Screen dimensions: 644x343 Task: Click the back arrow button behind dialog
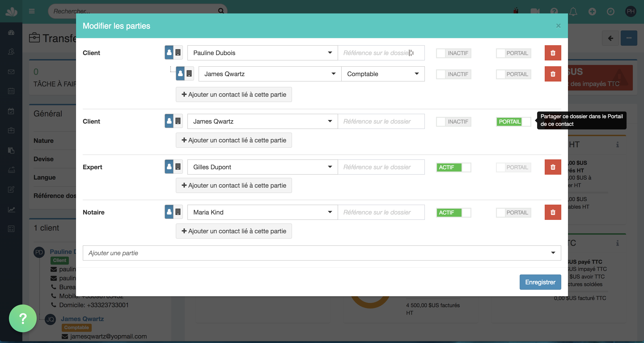[610, 38]
